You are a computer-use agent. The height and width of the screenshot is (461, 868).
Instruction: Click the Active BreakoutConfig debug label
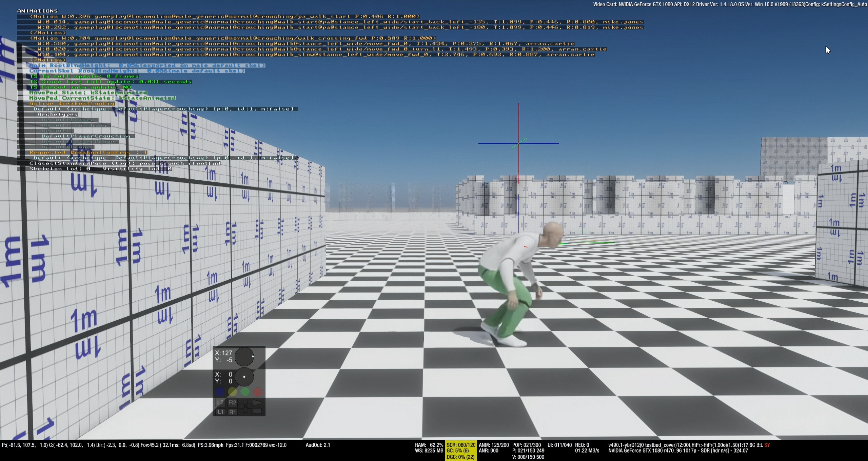coord(72,103)
